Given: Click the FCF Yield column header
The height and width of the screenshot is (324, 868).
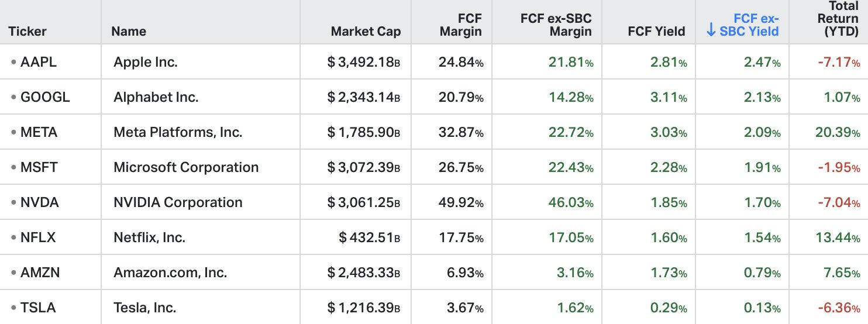Looking at the screenshot, I should tap(657, 31).
